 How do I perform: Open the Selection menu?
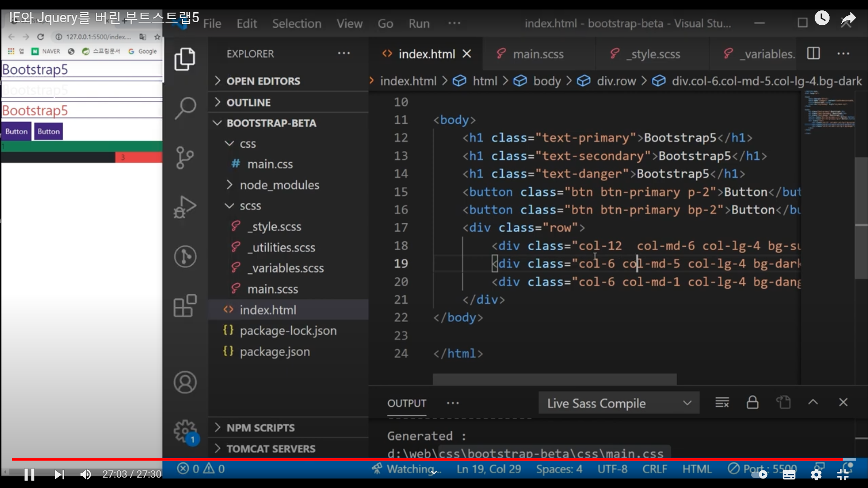(297, 23)
